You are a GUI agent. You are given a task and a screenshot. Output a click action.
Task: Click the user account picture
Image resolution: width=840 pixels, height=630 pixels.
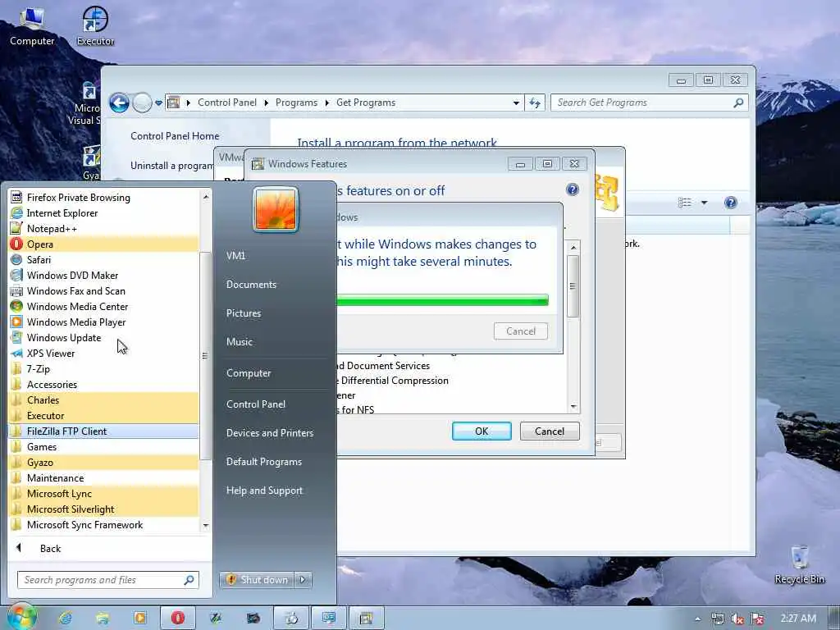coord(276,209)
